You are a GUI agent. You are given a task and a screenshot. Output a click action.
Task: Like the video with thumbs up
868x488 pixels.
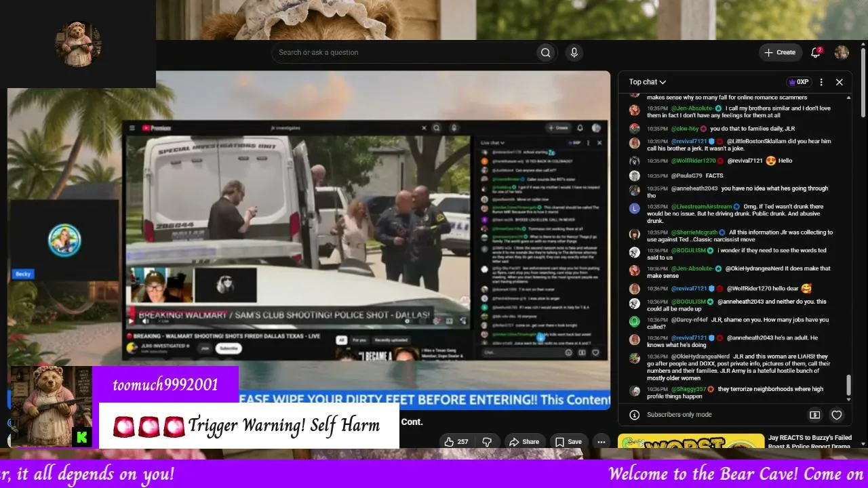point(456,442)
